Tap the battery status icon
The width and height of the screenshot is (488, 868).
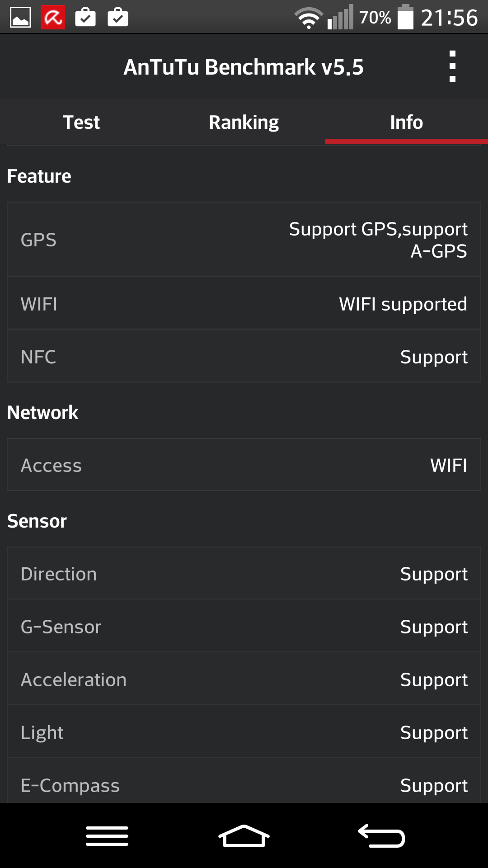(405, 18)
